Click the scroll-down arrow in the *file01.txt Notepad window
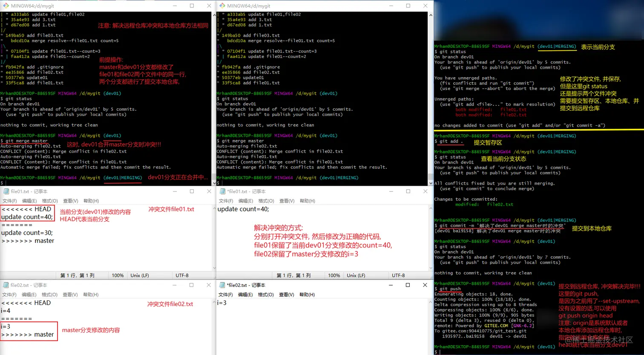 pos(430,268)
